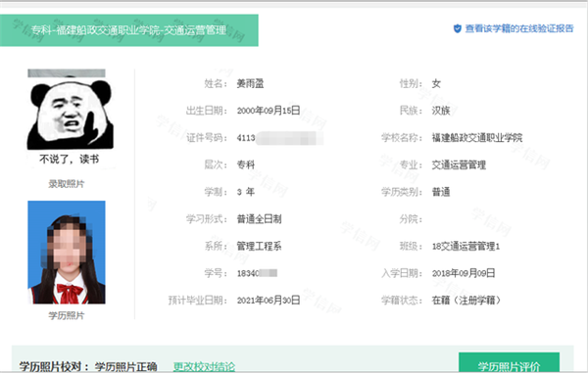The width and height of the screenshot is (588, 373).
Task: Click the 专业 value 交通运营管理
Action: tap(459, 164)
